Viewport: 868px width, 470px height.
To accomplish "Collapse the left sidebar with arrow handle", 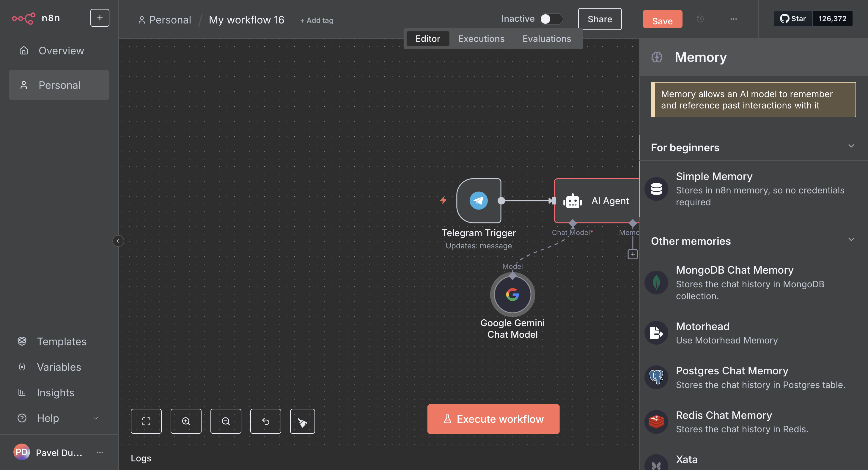I will (x=118, y=241).
